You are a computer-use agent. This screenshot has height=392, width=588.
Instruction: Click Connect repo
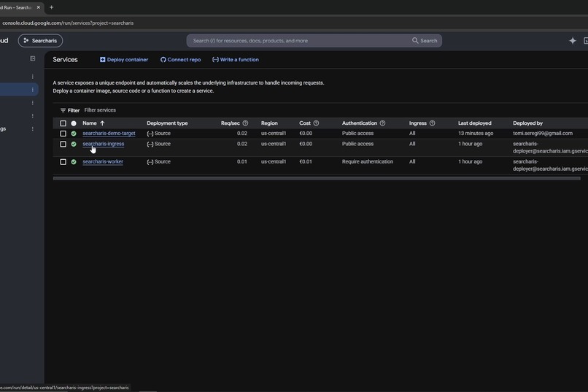(x=180, y=60)
